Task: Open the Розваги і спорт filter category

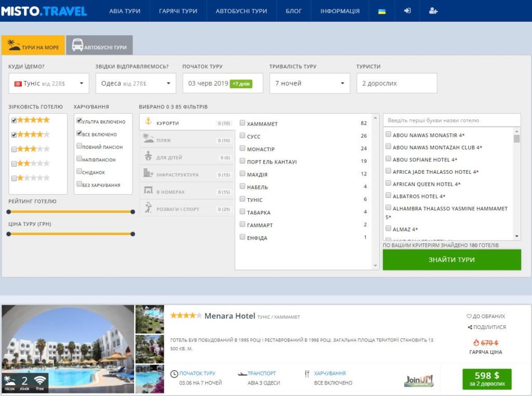Action: click(x=187, y=208)
